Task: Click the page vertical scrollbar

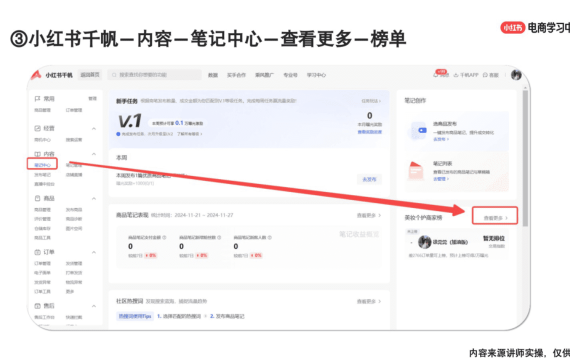Action: click(525, 159)
